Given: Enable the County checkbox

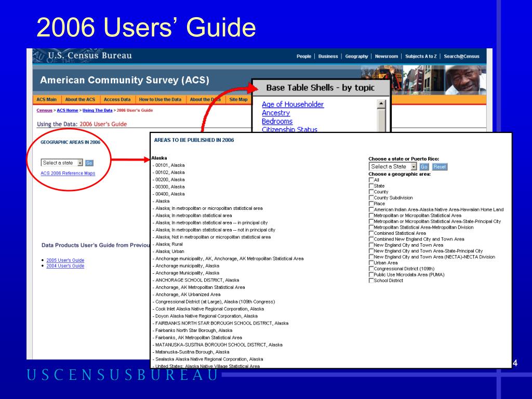Looking at the screenshot, I should click(371, 192).
